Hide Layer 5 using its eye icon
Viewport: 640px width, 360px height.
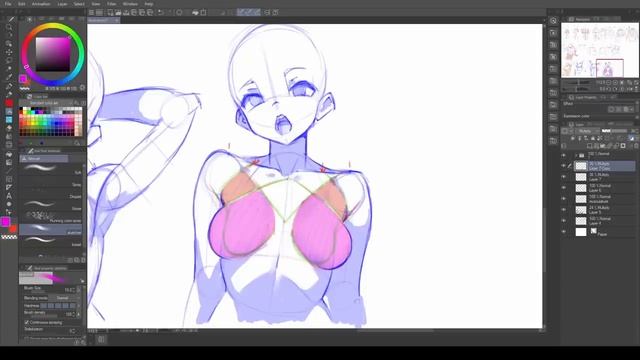click(x=564, y=210)
